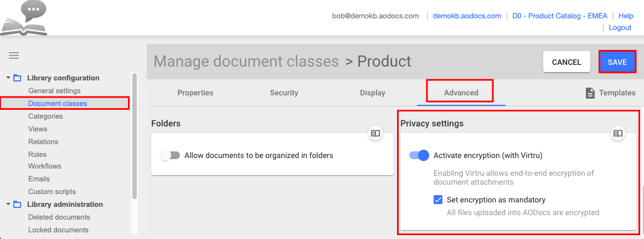Screen dimensions: 644x239
Task: Switch to the Security tab
Action: (x=284, y=93)
